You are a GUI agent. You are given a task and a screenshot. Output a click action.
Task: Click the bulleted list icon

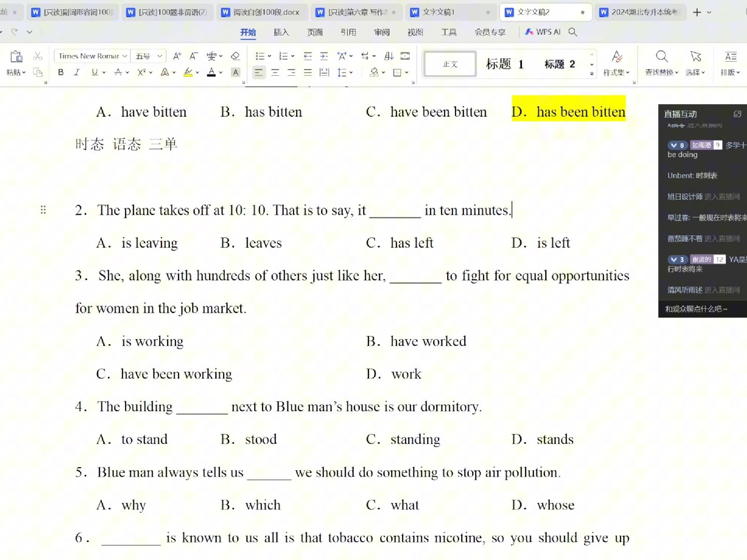260,56
